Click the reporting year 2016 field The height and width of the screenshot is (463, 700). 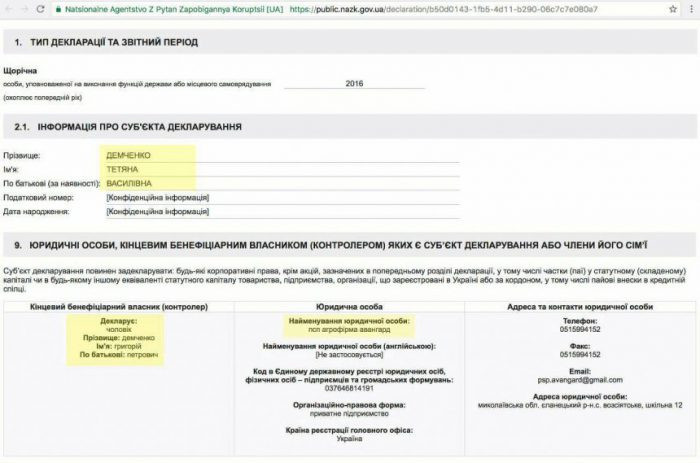354,83
